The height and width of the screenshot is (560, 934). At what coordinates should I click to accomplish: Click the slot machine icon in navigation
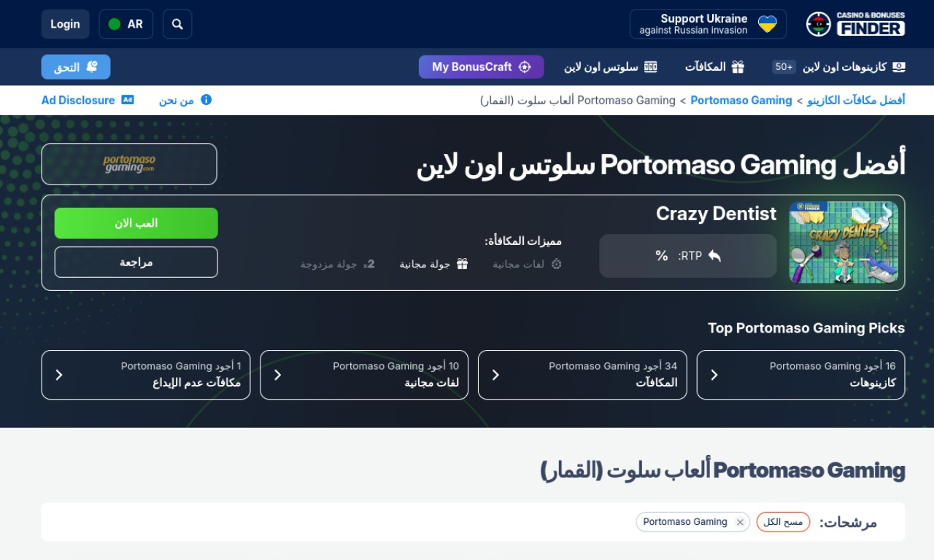pos(651,67)
